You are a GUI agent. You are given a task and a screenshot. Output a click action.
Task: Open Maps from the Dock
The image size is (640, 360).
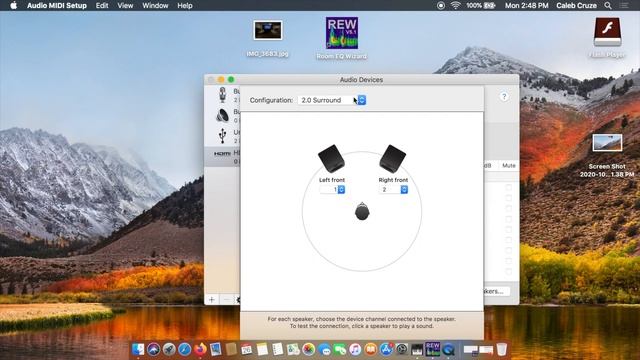pyautogui.click(x=293, y=349)
